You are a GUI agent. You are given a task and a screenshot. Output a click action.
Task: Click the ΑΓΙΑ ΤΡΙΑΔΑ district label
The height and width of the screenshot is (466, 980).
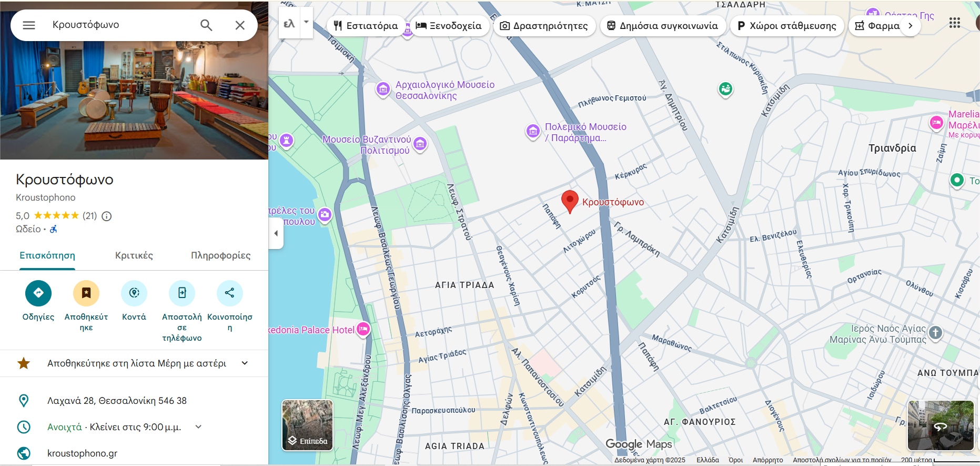(464, 285)
